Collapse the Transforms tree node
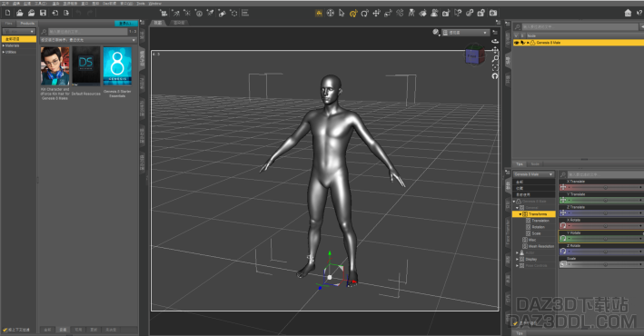 pos(520,214)
